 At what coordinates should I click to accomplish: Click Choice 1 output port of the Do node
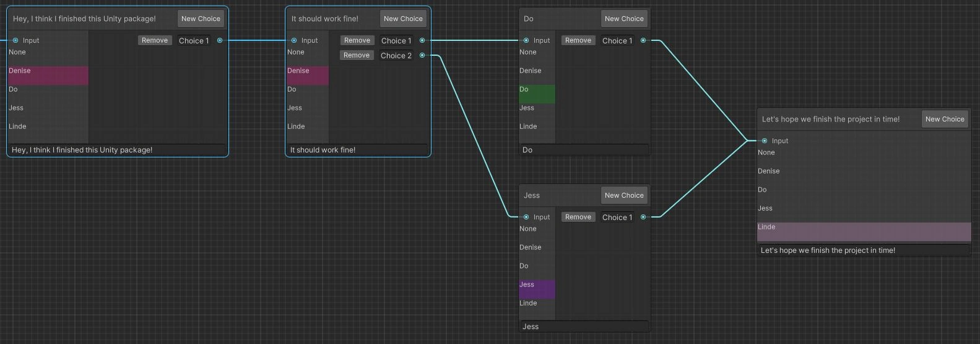643,40
